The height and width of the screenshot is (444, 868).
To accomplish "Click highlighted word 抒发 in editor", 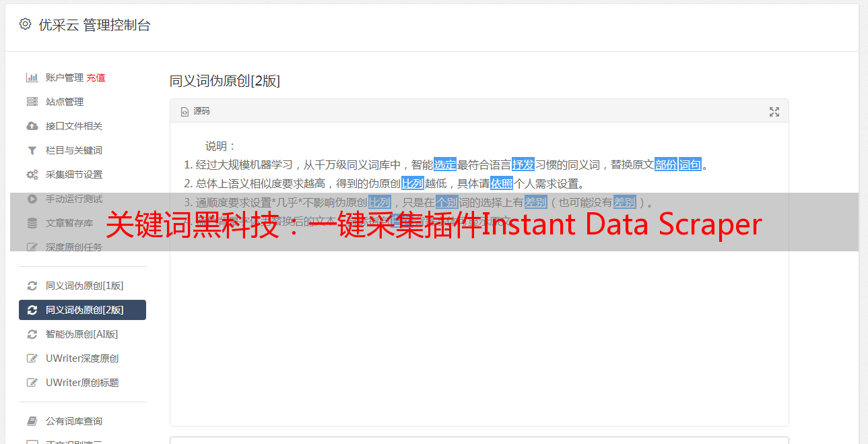I will [523, 164].
